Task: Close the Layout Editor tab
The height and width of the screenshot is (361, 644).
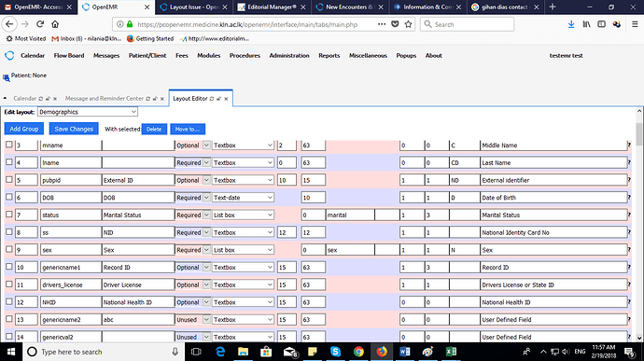Action: (x=226, y=99)
